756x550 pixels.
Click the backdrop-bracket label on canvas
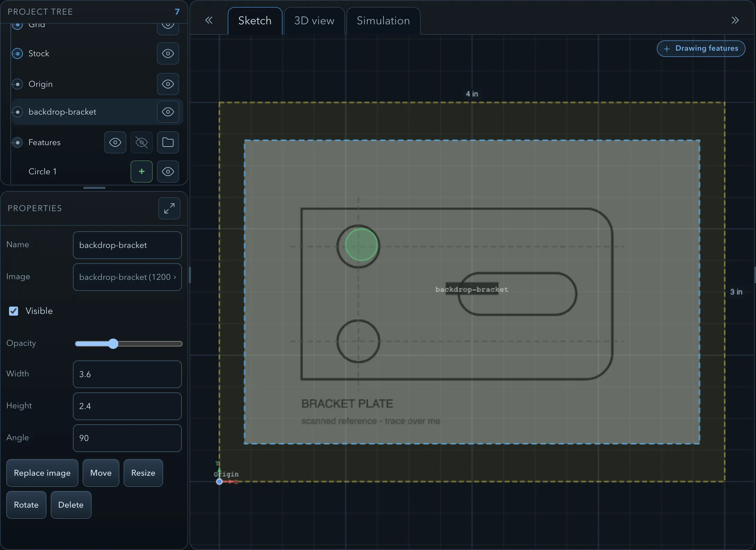pos(472,289)
